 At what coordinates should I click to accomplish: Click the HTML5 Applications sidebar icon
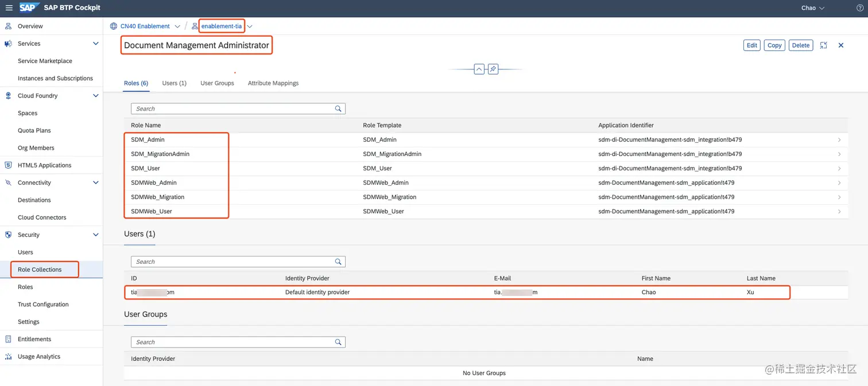click(x=8, y=165)
